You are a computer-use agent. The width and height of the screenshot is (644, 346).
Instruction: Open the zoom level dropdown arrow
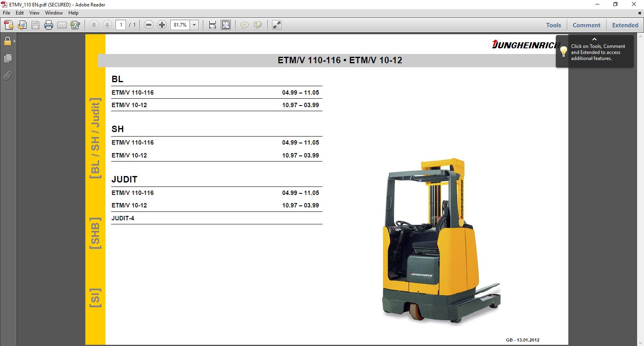[194, 25]
